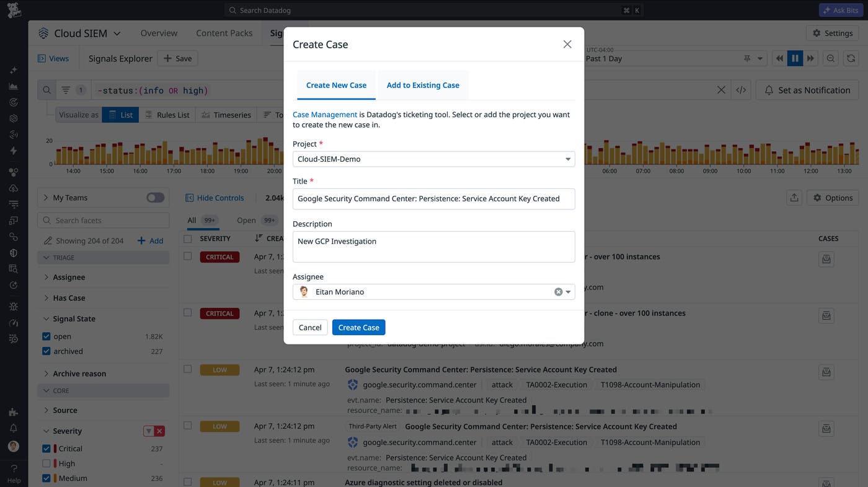
Task: Close the Create Case dialog
Action: (567, 44)
